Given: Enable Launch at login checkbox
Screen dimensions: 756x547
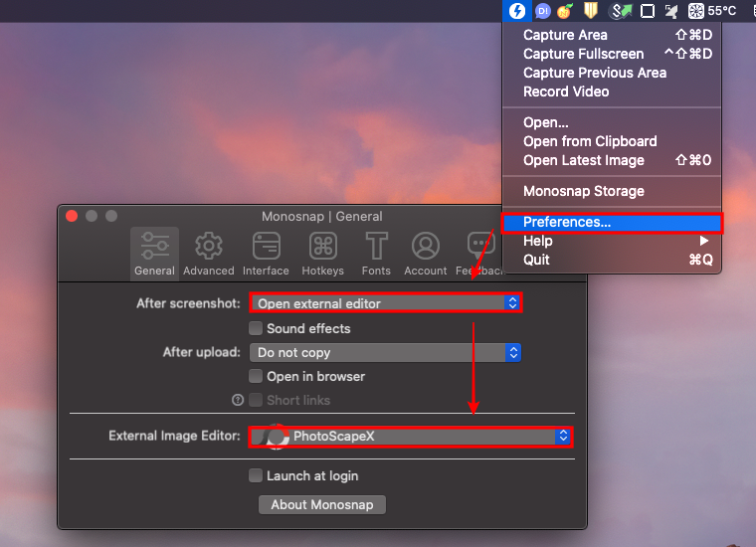Looking at the screenshot, I should (x=256, y=475).
